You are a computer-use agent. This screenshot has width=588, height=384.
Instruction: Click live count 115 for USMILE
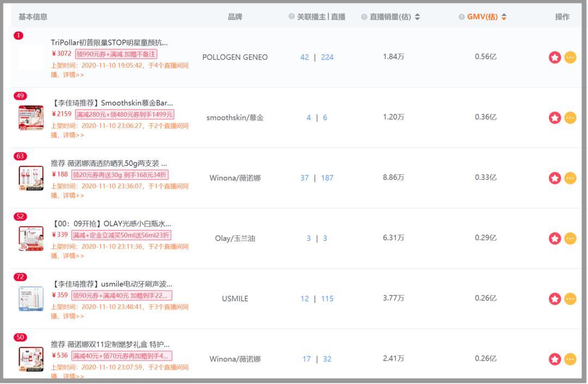327,299
